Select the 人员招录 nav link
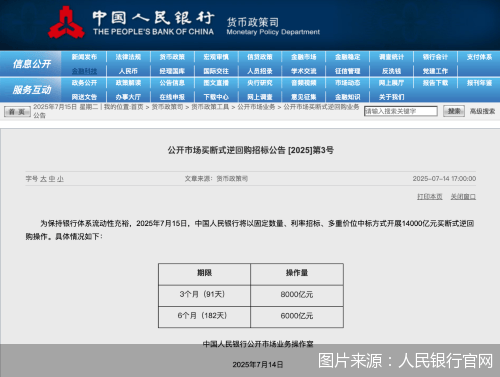Viewport: 500px width, 377px height. (x=260, y=71)
